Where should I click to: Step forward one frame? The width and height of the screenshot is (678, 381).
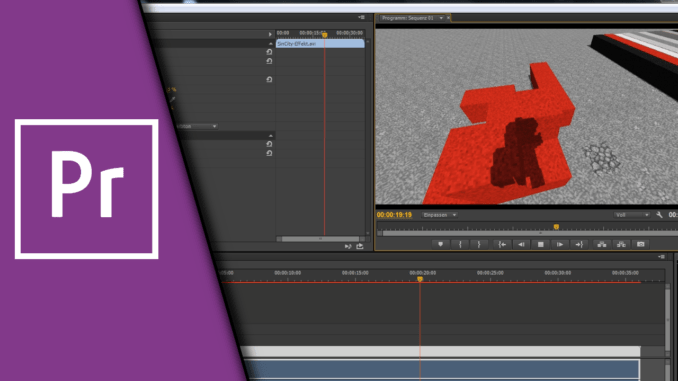tap(560, 244)
